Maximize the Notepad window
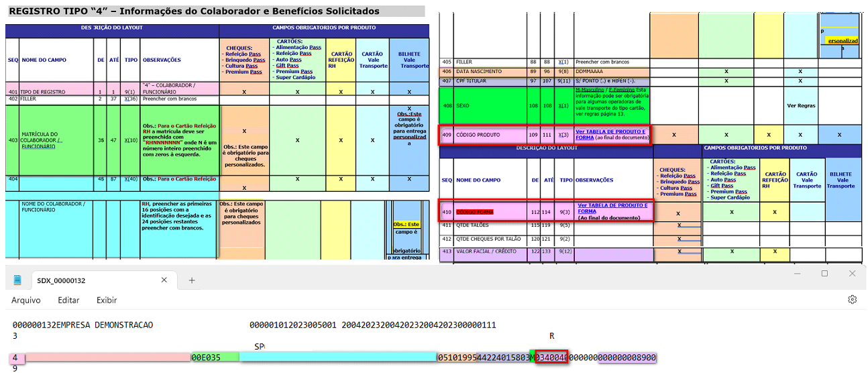This screenshot has width=868, height=373. [824, 274]
